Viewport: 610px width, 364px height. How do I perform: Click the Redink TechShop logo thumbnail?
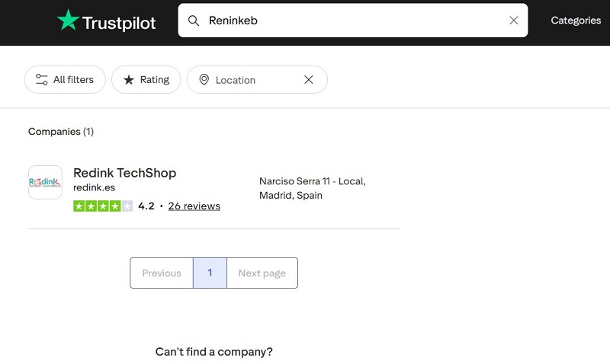coord(45,183)
